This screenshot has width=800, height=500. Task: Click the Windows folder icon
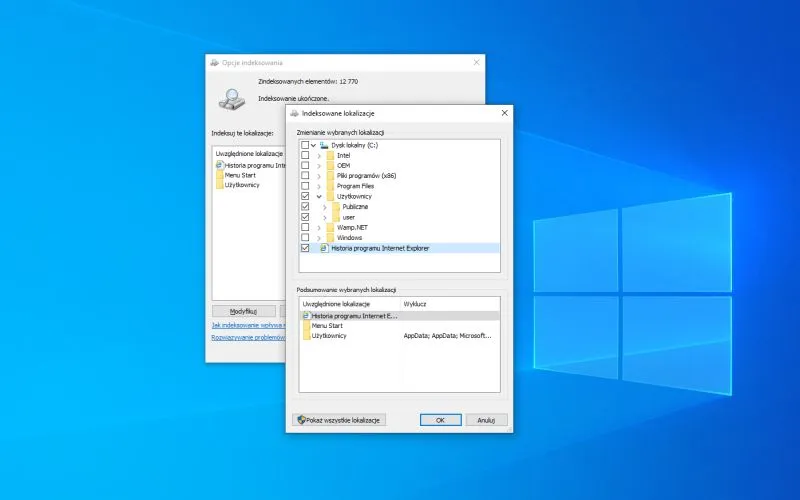(330, 238)
